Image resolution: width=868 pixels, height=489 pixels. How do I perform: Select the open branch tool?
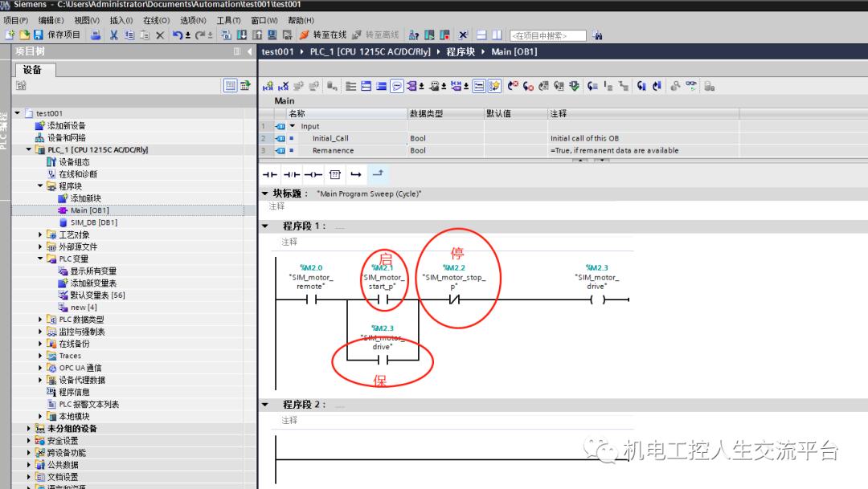(x=378, y=174)
